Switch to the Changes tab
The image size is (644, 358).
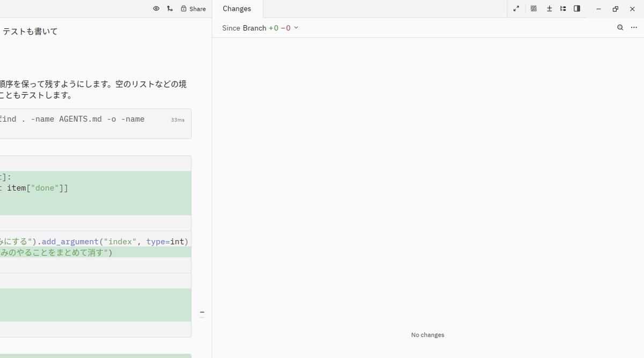pyautogui.click(x=237, y=9)
